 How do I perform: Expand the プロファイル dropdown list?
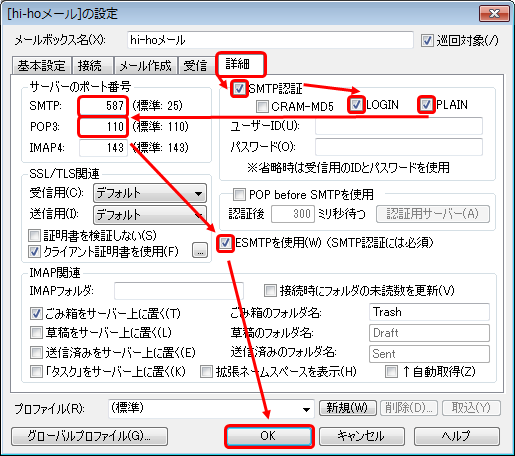pos(211,409)
